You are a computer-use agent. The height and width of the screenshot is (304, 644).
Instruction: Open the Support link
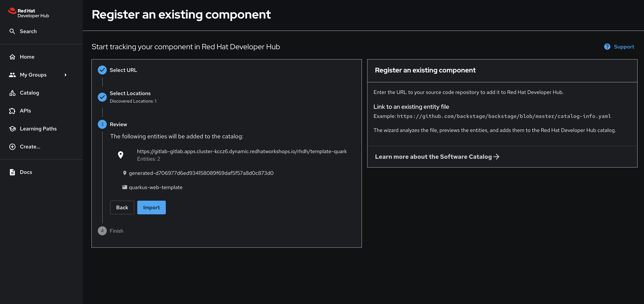pyautogui.click(x=624, y=47)
